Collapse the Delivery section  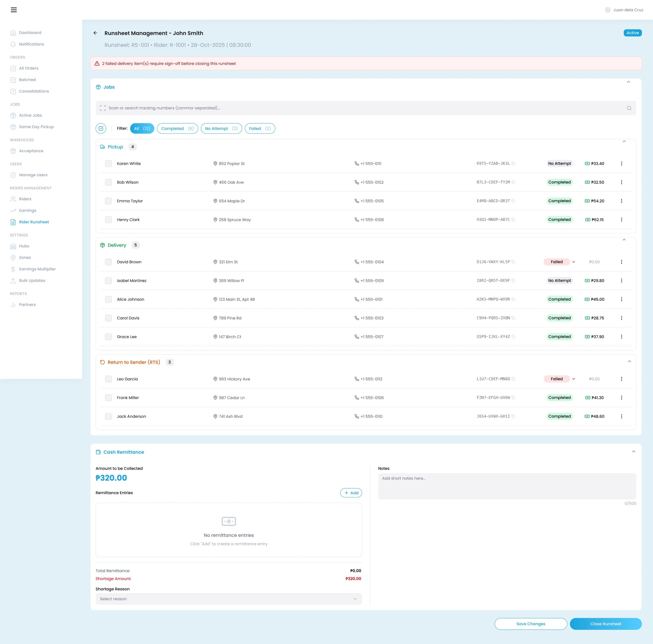624,240
